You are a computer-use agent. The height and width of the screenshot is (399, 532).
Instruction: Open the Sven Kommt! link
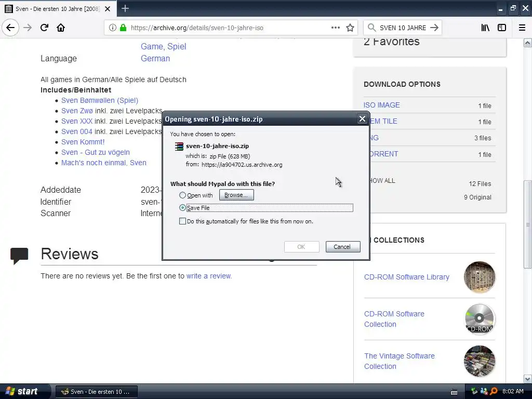[x=83, y=142]
